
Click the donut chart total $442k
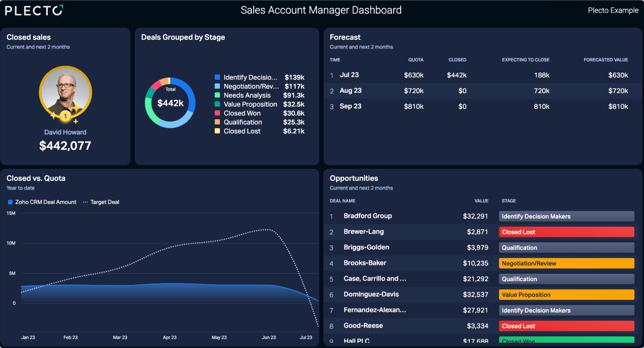click(x=170, y=103)
